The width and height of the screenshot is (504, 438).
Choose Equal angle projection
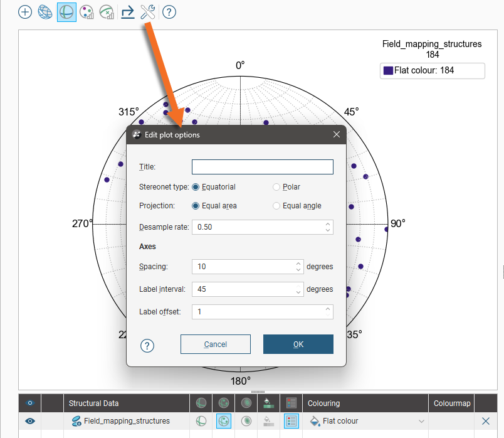[x=276, y=206]
